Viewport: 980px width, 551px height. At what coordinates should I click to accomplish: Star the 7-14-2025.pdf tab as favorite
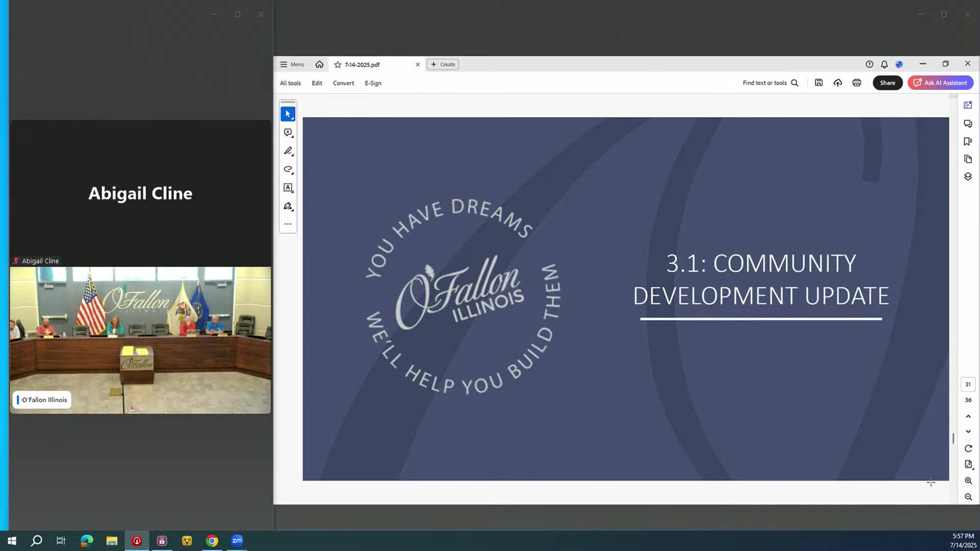tap(337, 65)
